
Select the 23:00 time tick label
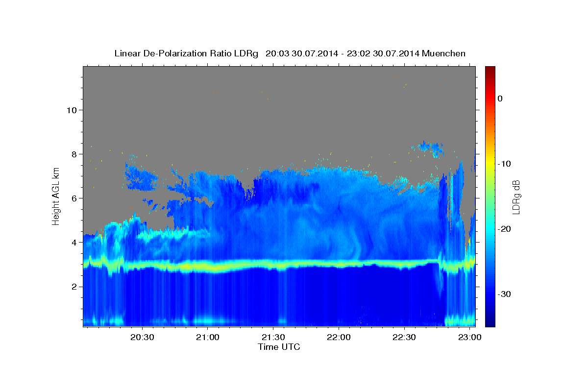(x=470, y=338)
